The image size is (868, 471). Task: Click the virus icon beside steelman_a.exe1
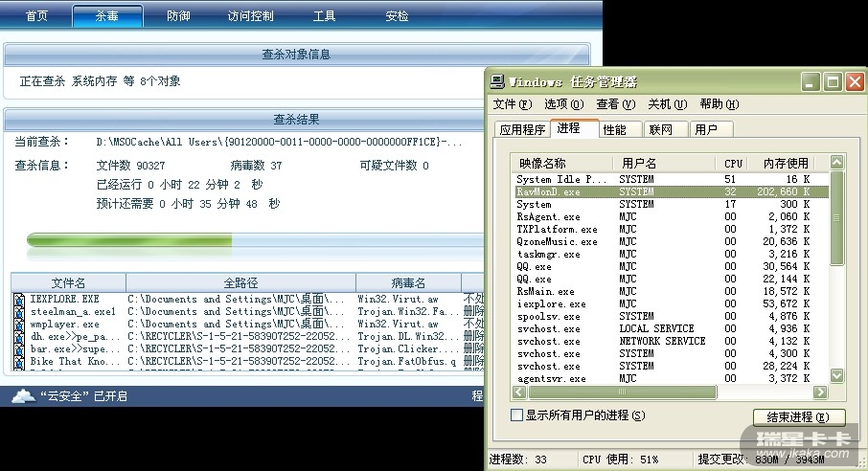coord(19,311)
